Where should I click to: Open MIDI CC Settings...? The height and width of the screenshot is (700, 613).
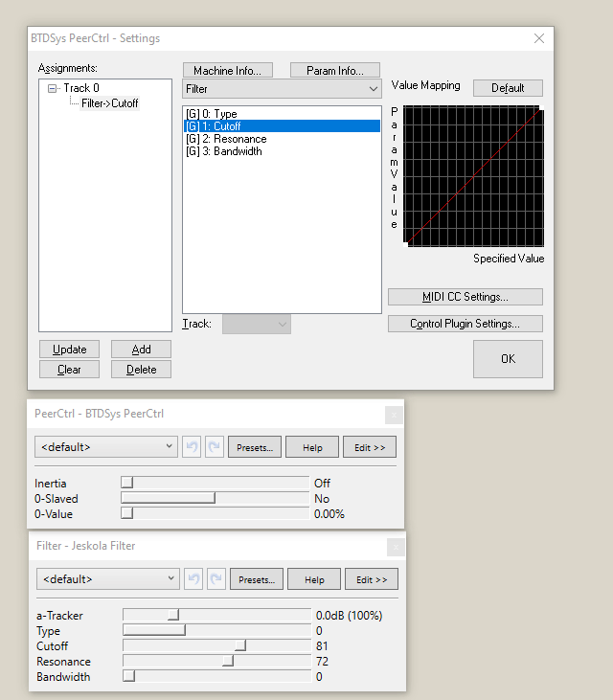465,297
